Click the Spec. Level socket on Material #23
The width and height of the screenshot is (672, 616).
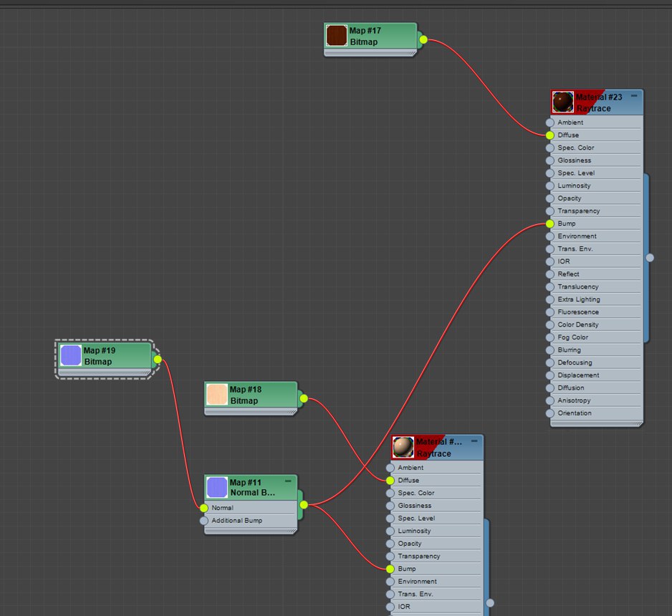click(x=550, y=173)
